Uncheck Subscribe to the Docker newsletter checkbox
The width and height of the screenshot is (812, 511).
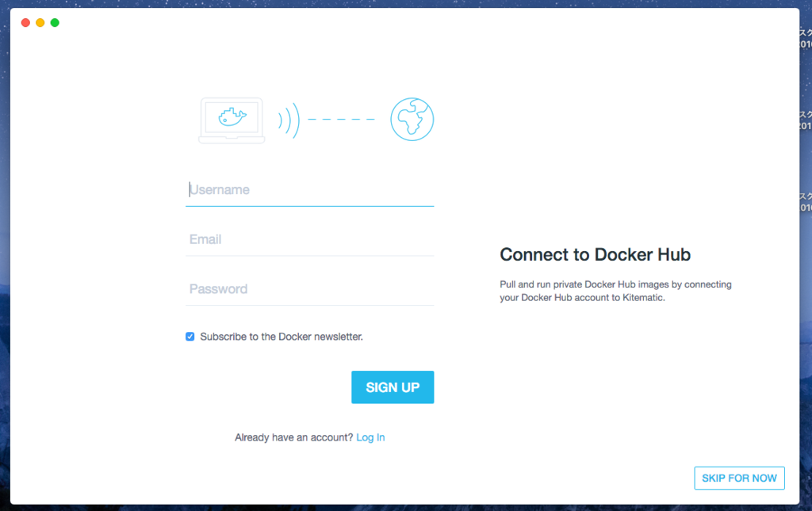click(190, 337)
